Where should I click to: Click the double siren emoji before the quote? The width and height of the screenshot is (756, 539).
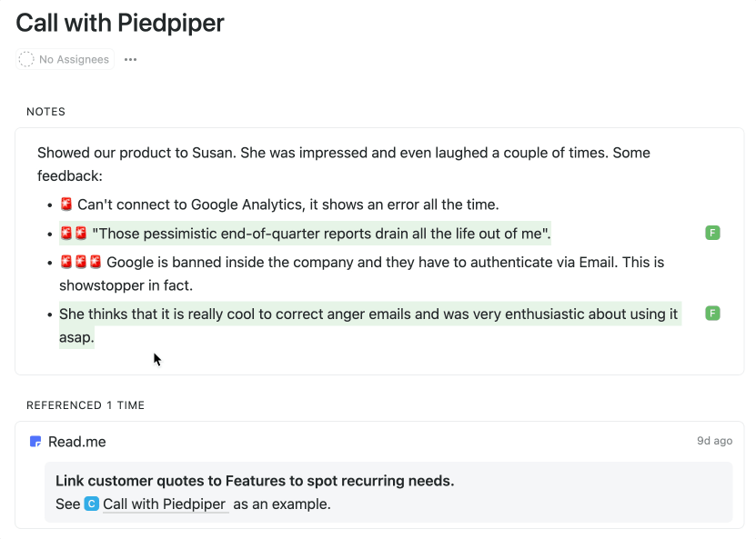(x=74, y=234)
